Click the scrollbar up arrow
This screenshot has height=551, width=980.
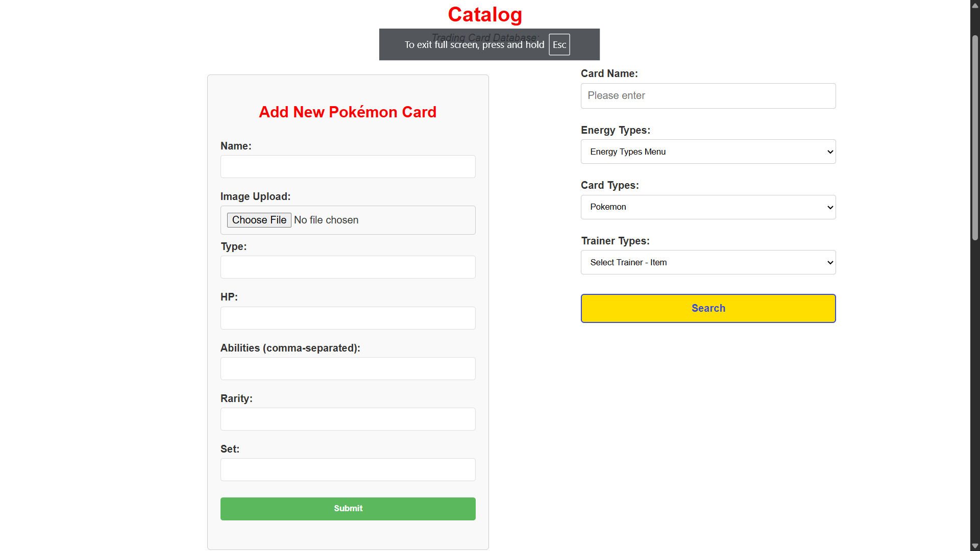click(x=975, y=5)
